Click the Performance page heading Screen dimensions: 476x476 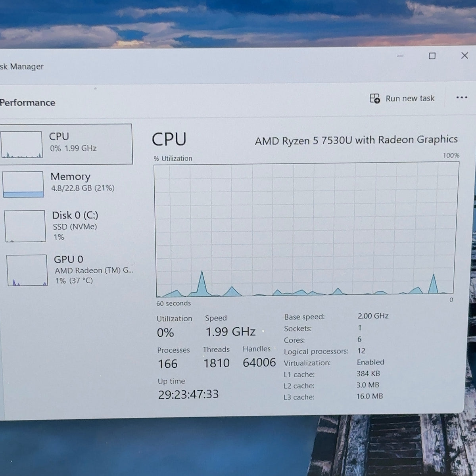click(x=27, y=103)
